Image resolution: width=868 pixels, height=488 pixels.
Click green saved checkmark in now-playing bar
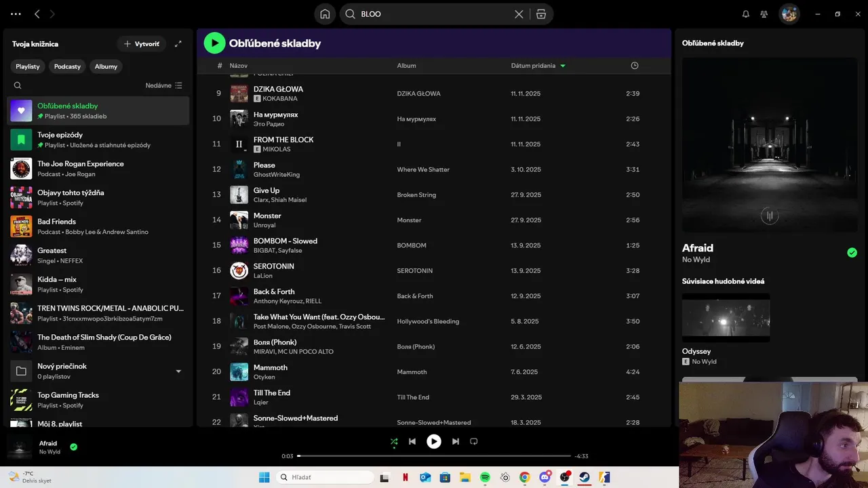[x=73, y=447]
